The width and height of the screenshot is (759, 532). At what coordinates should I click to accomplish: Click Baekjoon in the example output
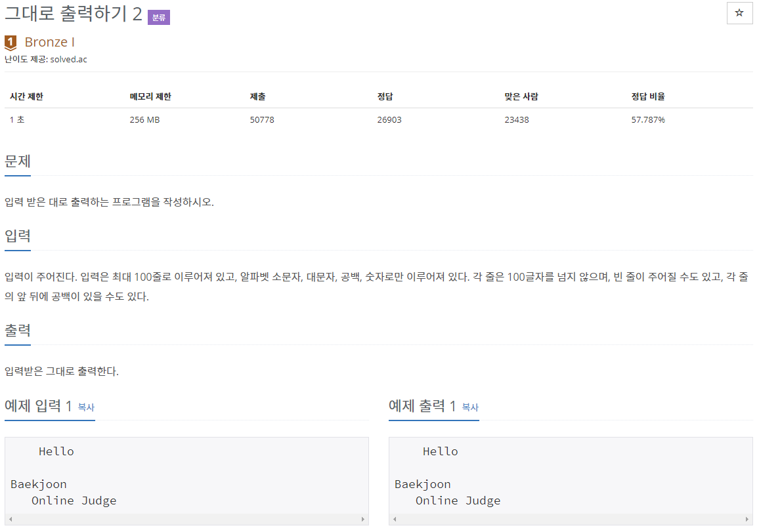pos(423,484)
